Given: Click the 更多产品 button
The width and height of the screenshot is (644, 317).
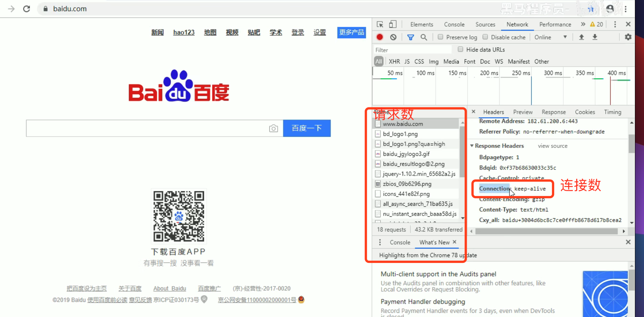Looking at the screenshot, I should tap(352, 32).
